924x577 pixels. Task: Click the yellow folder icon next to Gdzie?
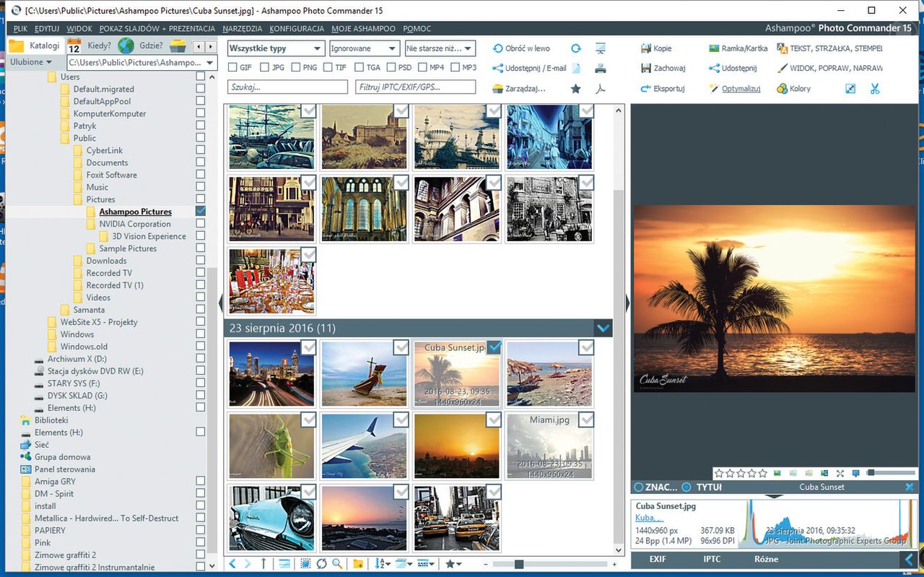178,45
